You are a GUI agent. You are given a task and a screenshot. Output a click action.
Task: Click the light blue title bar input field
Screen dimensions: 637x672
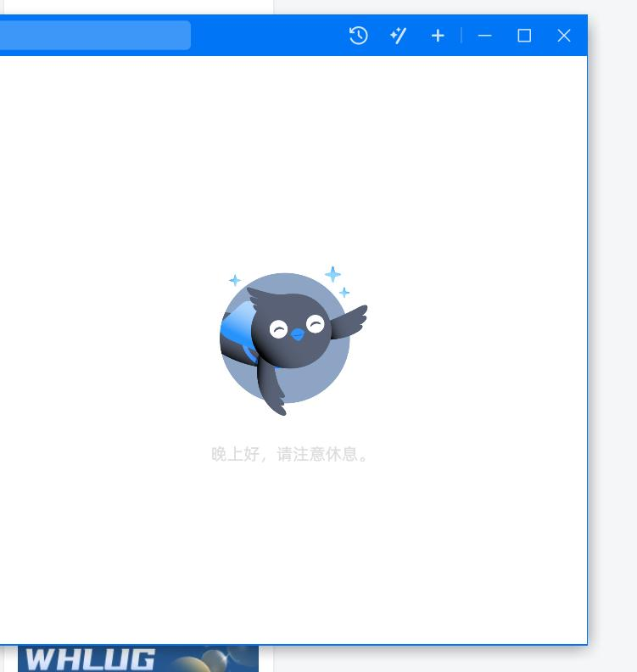[x=95, y=35]
